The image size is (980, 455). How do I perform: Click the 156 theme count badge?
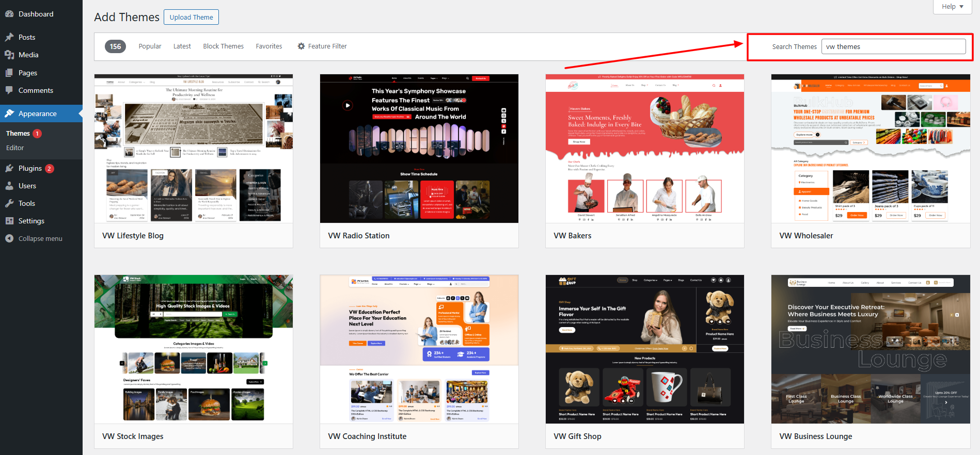point(115,46)
